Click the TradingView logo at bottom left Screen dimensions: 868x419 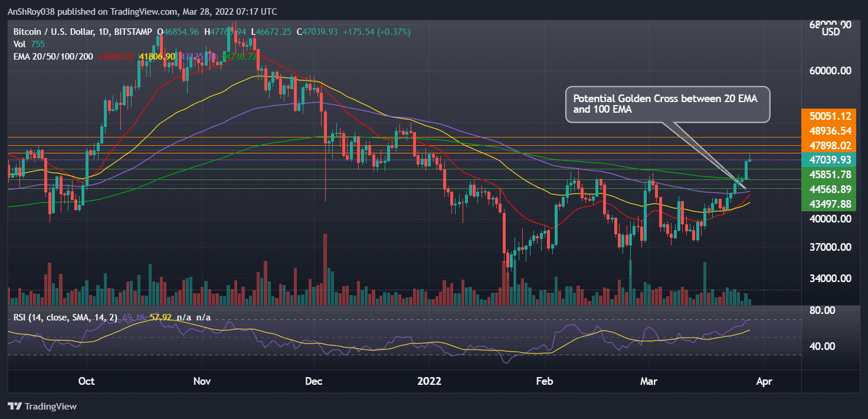[x=41, y=407]
